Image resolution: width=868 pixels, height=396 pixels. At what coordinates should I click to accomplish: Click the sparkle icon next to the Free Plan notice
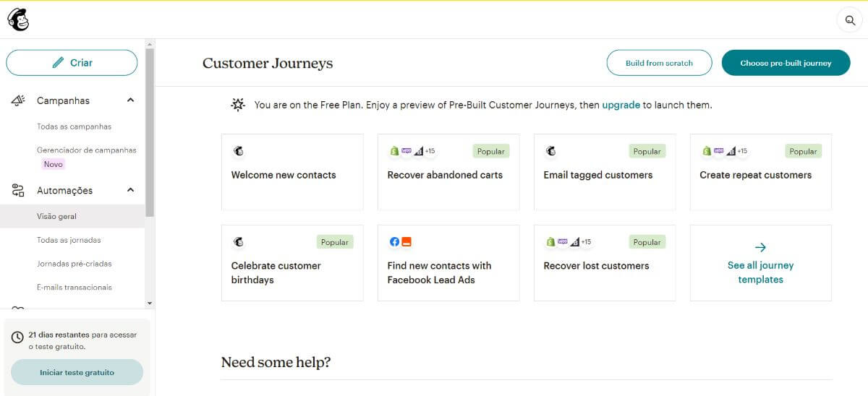click(x=238, y=105)
